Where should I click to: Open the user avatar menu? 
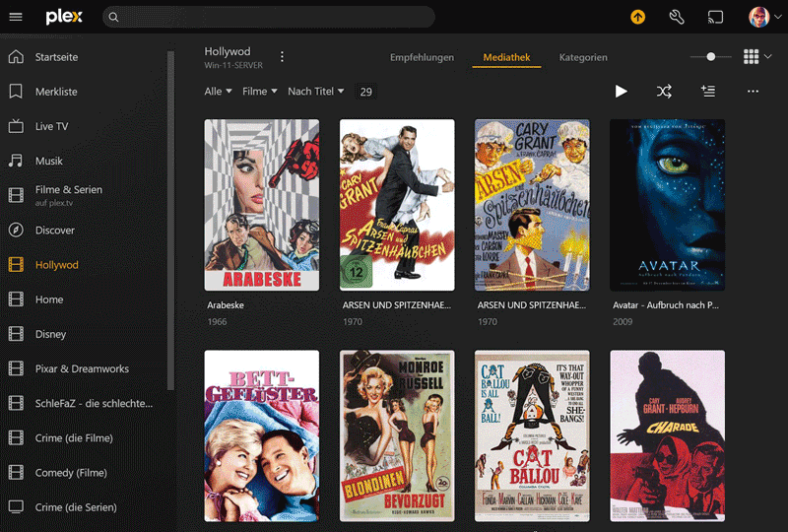(764, 17)
